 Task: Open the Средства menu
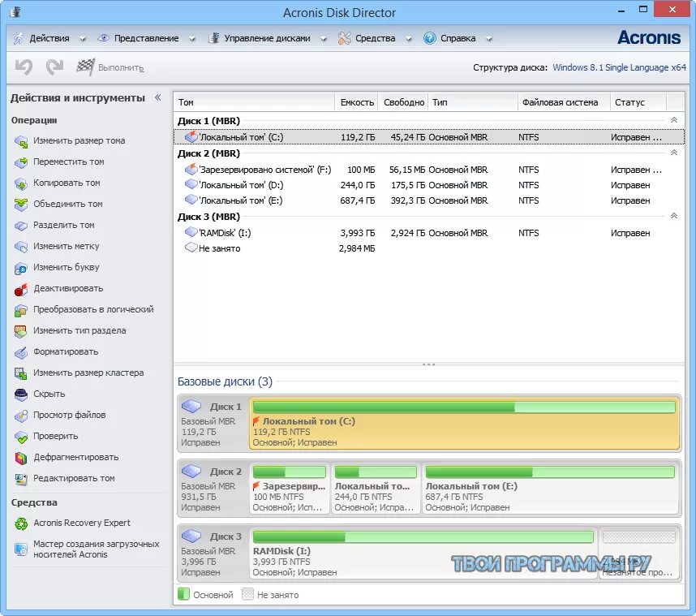375,39
